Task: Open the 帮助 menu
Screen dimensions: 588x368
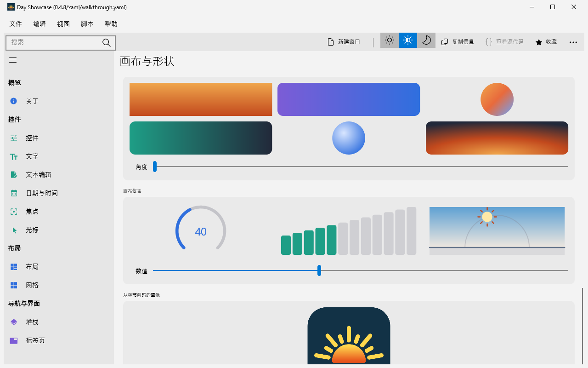Action: [x=111, y=24]
